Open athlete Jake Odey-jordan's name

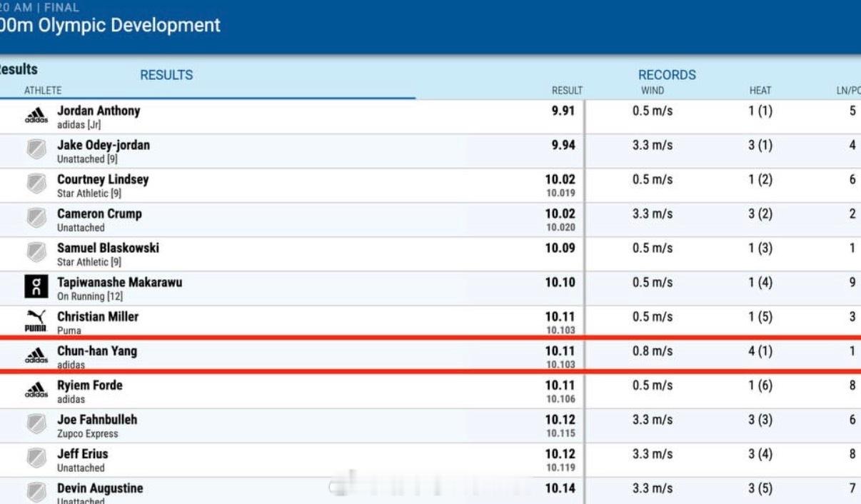(104, 145)
